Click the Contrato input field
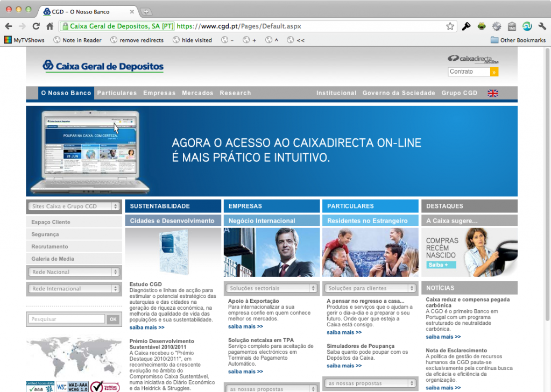Viewport: 551px width, 392px height. (469, 72)
